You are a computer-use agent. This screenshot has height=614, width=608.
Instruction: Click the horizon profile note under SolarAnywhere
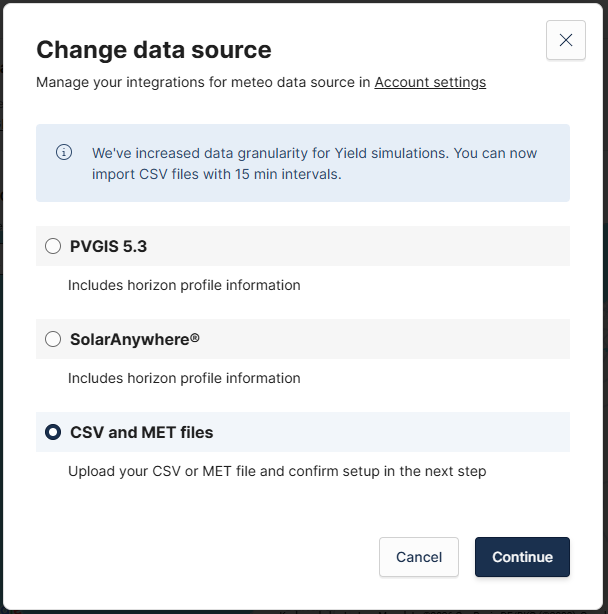point(184,378)
